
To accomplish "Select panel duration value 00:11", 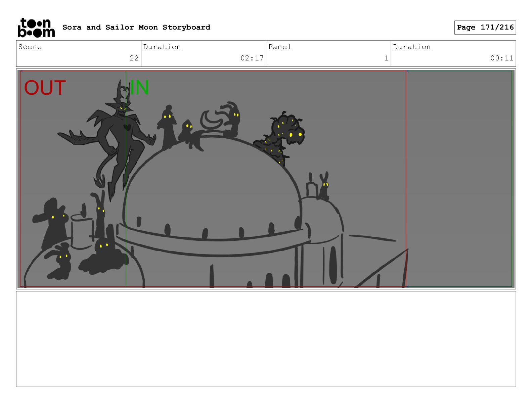I will [x=502, y=58].
